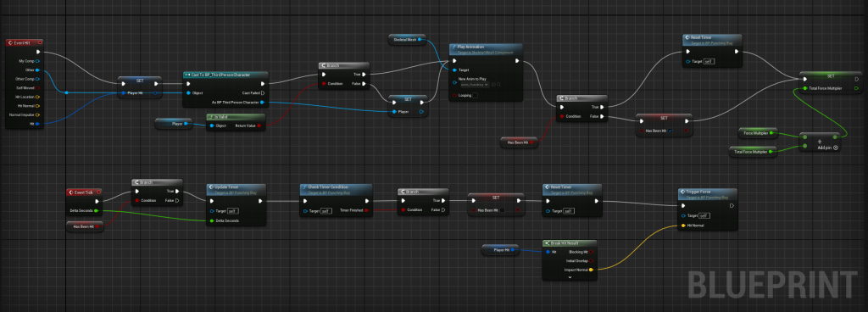Image resolution: width=868 pixels, height=312 pixels.
Task: Click Is Valid Return Value red pin
Action: (259, 126)
